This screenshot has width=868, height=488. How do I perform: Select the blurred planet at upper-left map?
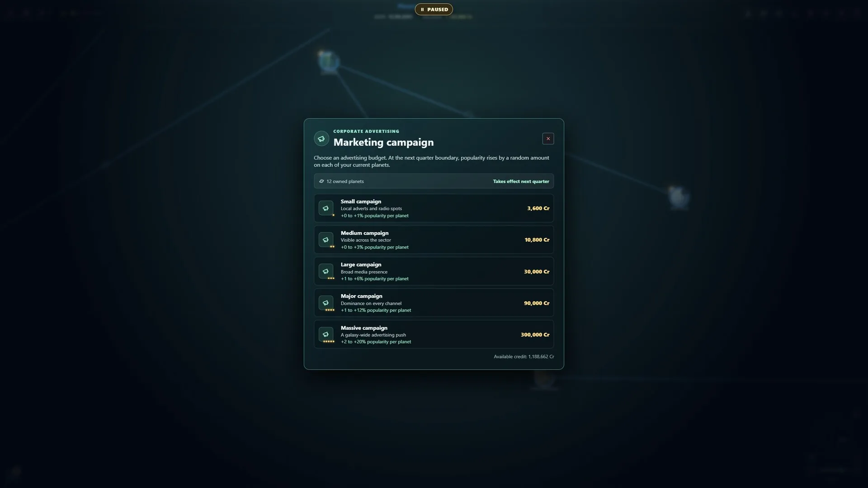click(328, 62)
